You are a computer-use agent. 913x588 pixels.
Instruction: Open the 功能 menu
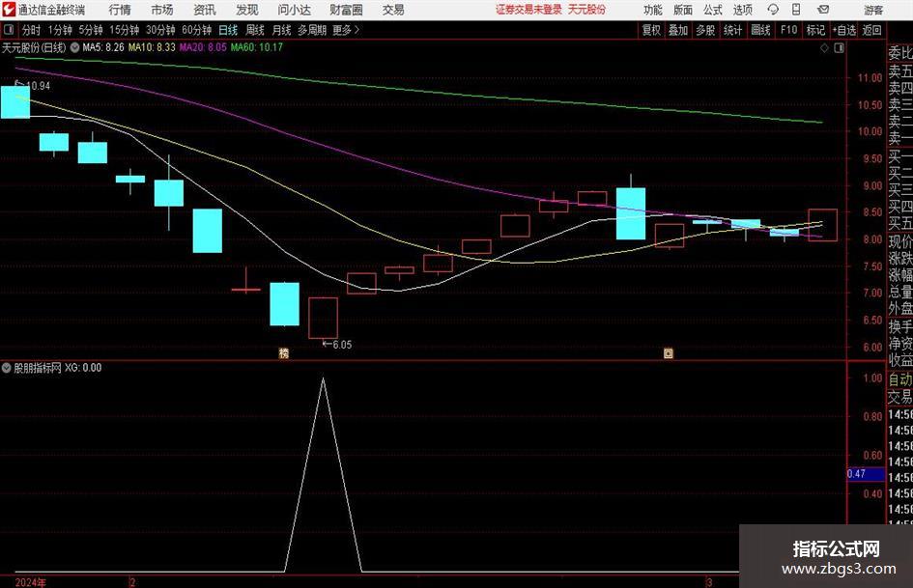(653, 10)
